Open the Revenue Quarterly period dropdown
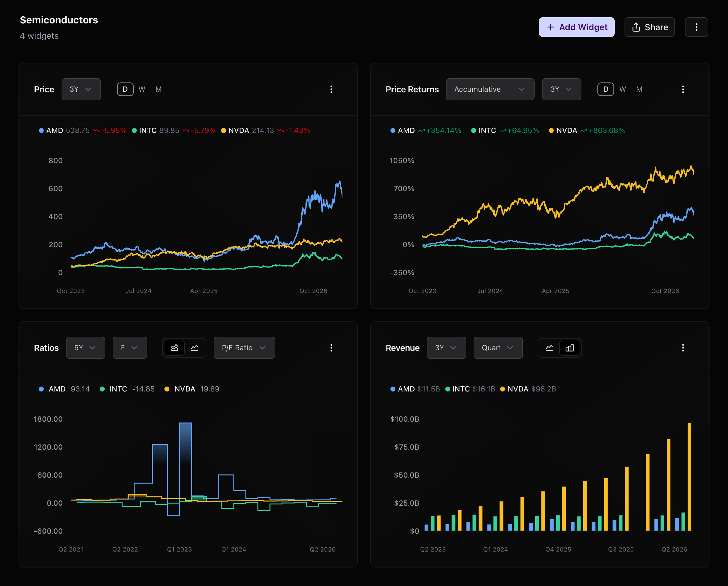Viewport: 728px width, 586px height. coord(498,348)
